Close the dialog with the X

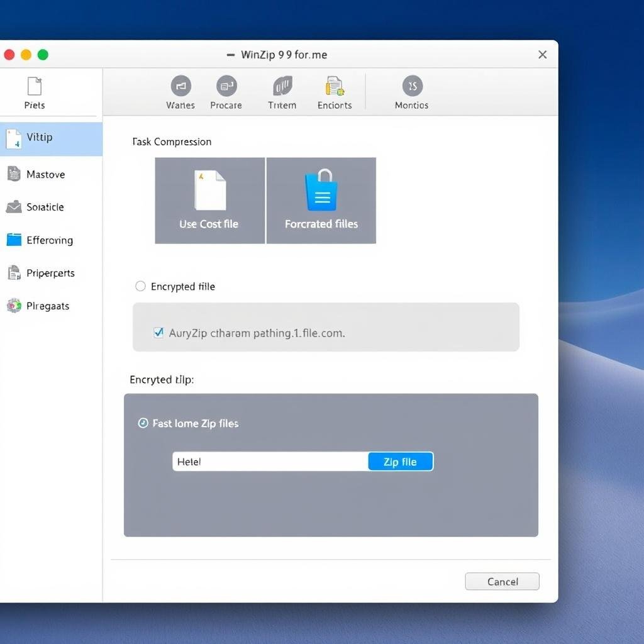tap(543, 55)
